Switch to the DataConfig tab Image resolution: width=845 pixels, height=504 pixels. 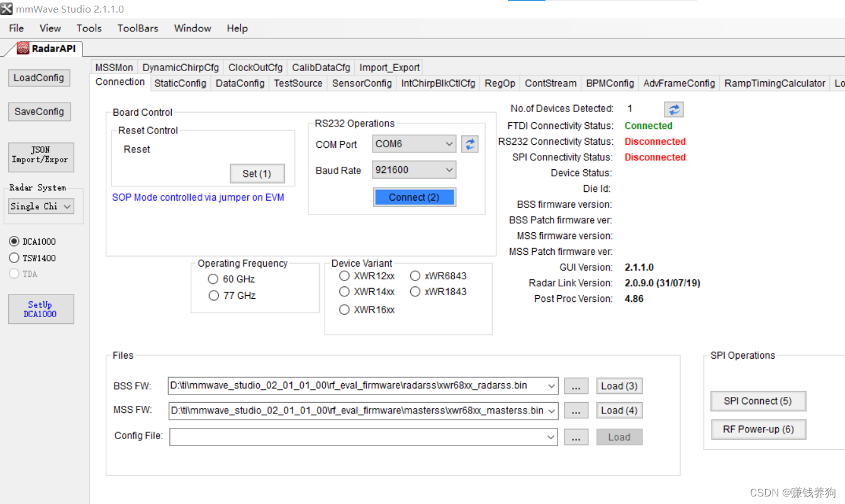(240, 83)
